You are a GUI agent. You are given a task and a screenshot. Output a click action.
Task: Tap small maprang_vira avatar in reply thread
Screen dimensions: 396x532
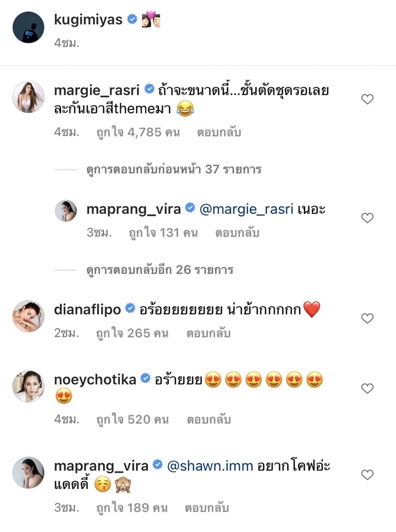pos(66,211)
